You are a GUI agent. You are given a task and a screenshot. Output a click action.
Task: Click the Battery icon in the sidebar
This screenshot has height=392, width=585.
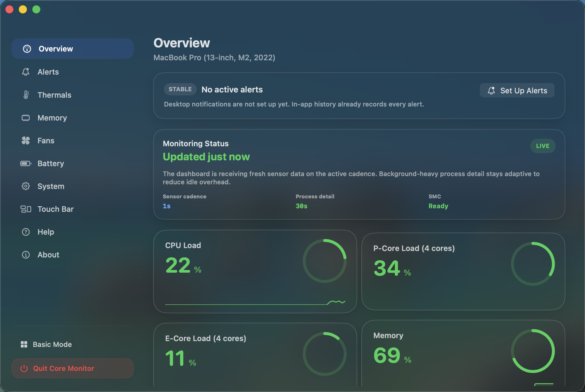coord(26,164)
